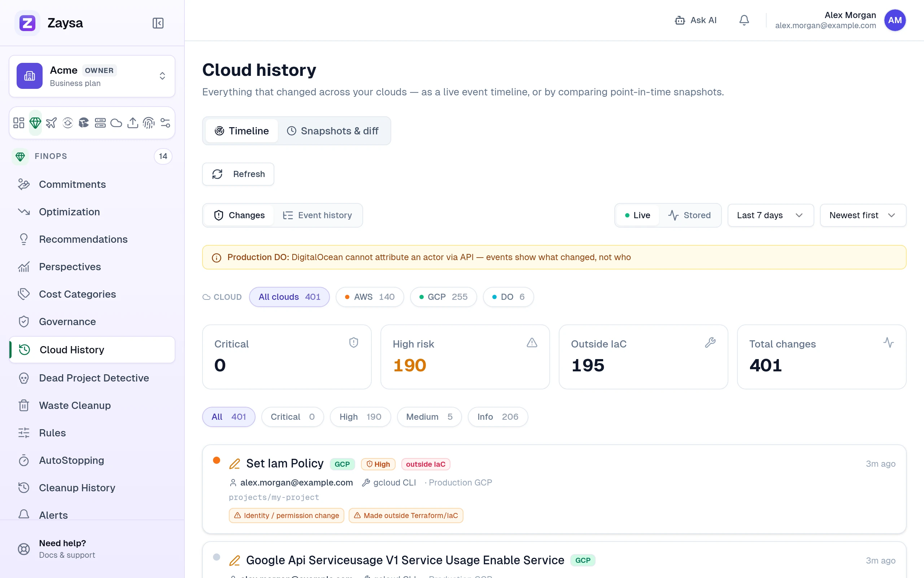
Task: Open the cloud module icon in sidebar strip
Action: click(116, 123)
